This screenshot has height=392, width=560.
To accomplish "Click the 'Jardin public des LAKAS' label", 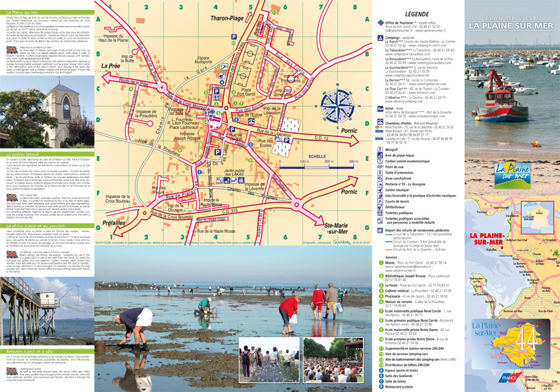I will [x=235, y=172].
